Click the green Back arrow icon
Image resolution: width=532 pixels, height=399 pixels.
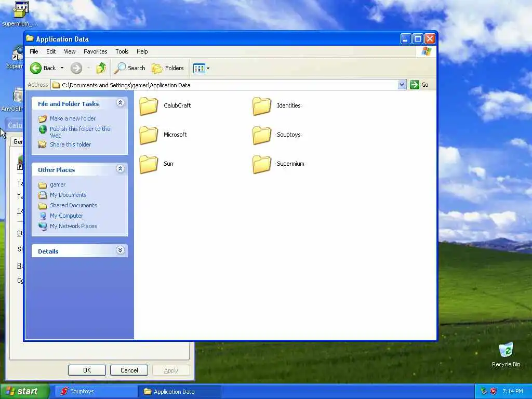pyautogui.click(x=36, y=68)
